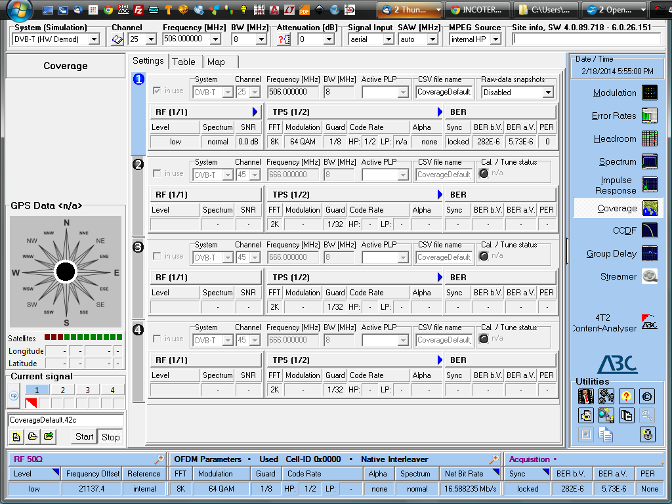The height and width of the screenshot is (504, 672).
Task: Select current signal 2 button
Action: coord(62,390)
